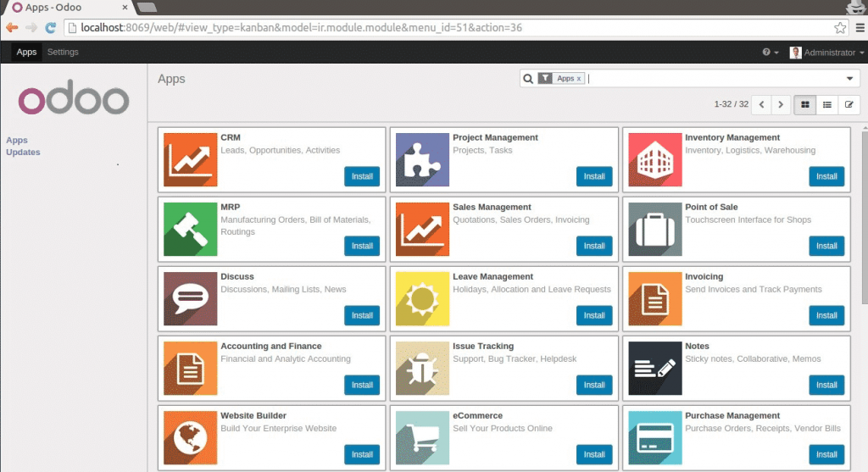Click the 1-32 / 32 pager text
Image resolution: width=868 pixels, height=472 pixels.
pyautogui.click(x=731, y=104)
